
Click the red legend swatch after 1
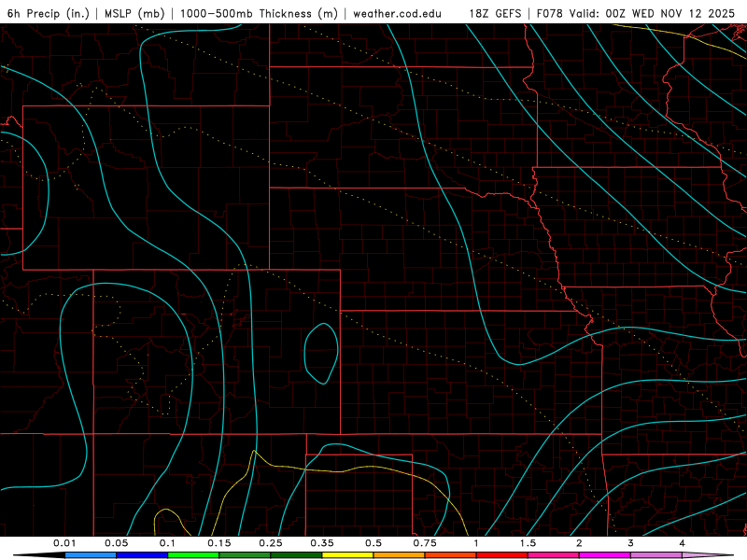[502, 555]
